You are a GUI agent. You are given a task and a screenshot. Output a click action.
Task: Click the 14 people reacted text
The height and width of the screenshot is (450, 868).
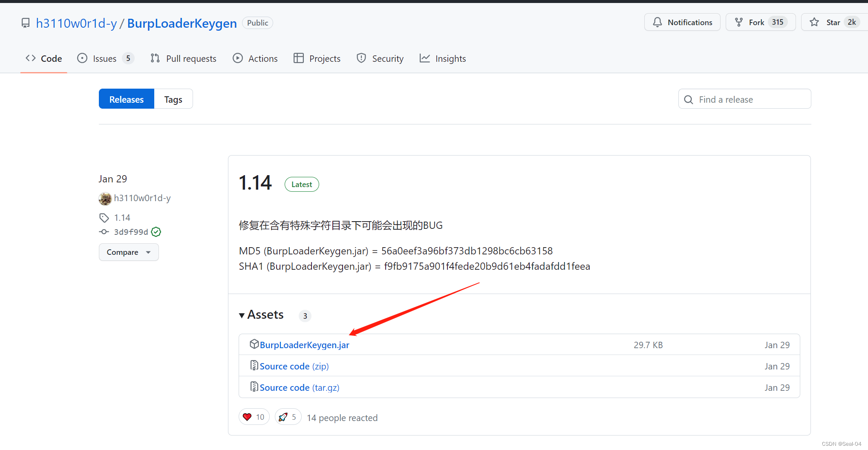pyautogui.click(x=342, y=418)
